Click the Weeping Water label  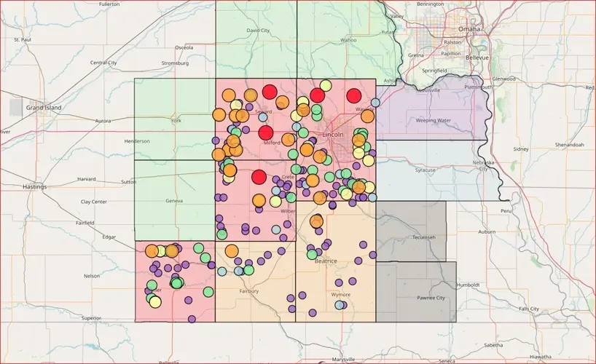pos(434,120)
